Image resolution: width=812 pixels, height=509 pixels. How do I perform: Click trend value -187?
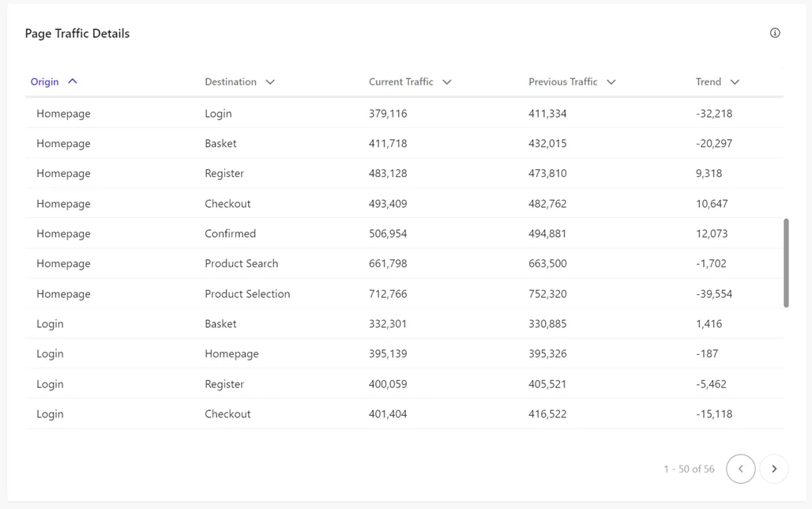[707, 354]
